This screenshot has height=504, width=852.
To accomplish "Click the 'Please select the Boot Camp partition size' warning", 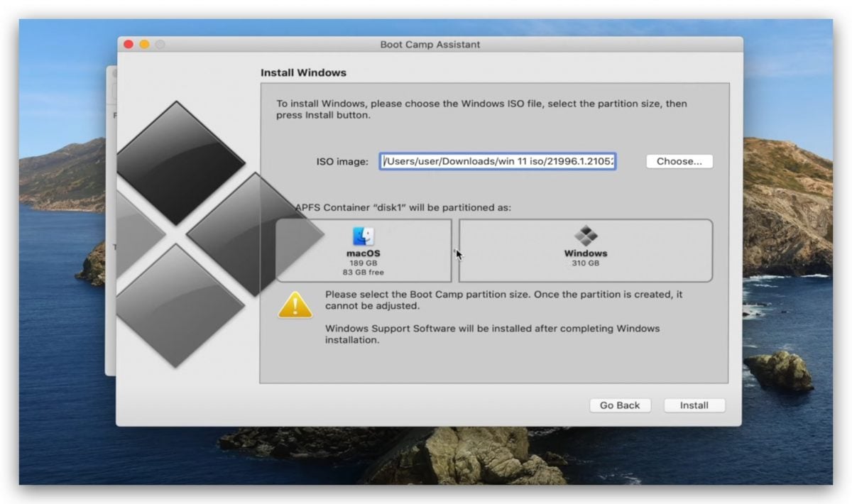I will click(x=504, y=300).
